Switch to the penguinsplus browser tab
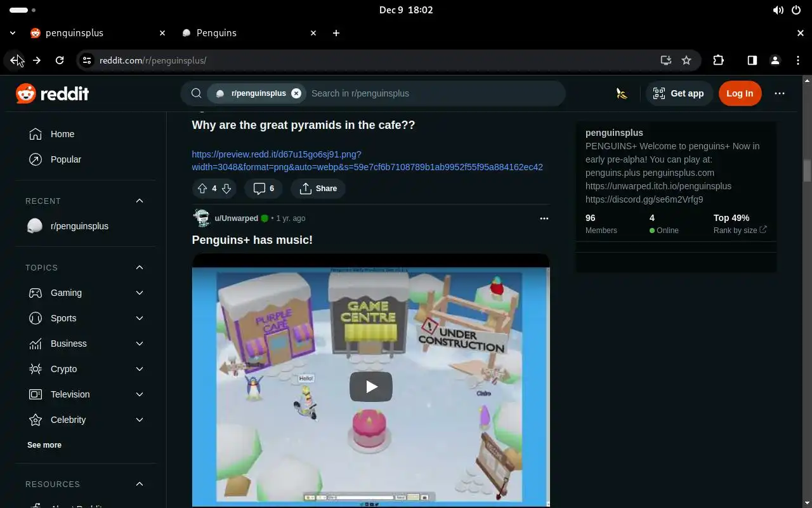The width and height of the screenshot is (812, 508). click(96, 33)
